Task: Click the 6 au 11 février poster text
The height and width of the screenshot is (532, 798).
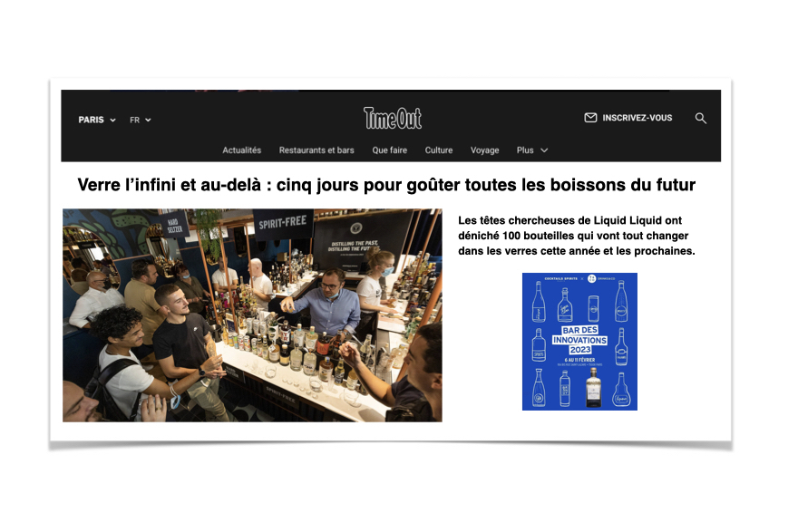Action: tap(579, 360)
